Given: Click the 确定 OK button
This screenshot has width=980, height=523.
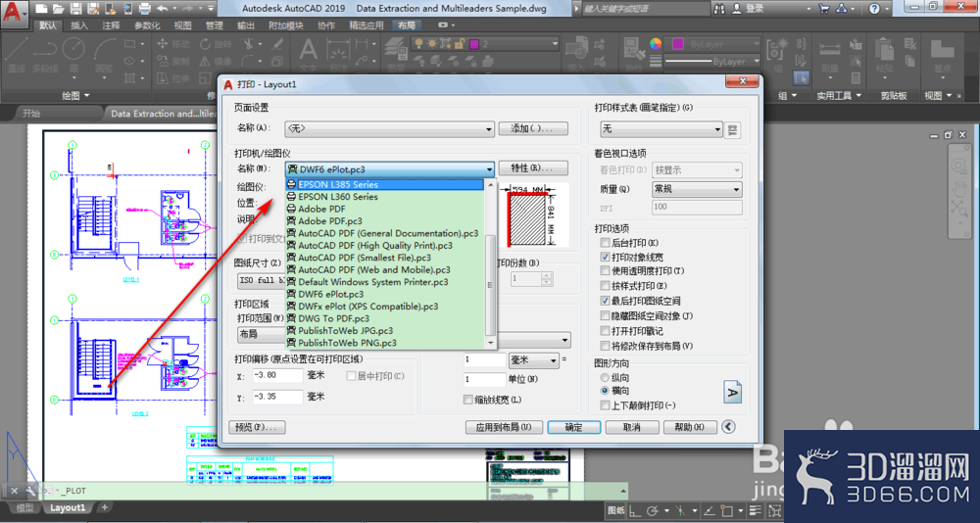Looking at the screenshot, I should (x=573, y=427).
